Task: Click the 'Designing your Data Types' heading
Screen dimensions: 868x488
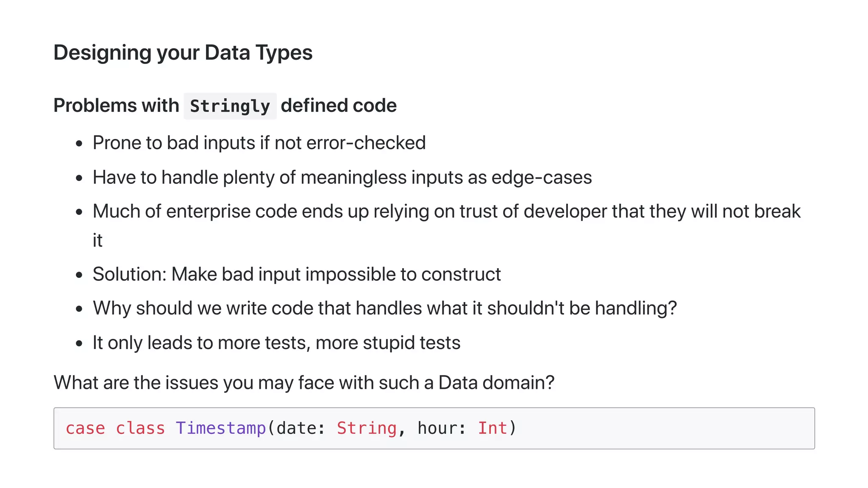Action: tap(183, 53)
